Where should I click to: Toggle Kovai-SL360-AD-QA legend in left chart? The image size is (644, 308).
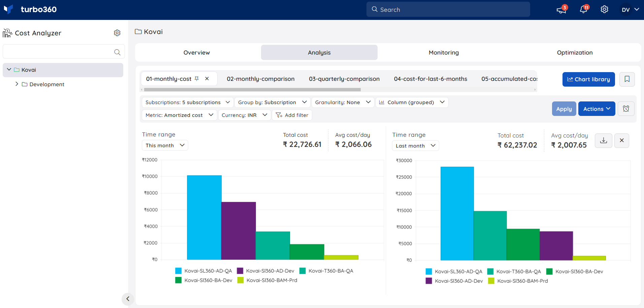pyautogui.click(x=204, y=271)
